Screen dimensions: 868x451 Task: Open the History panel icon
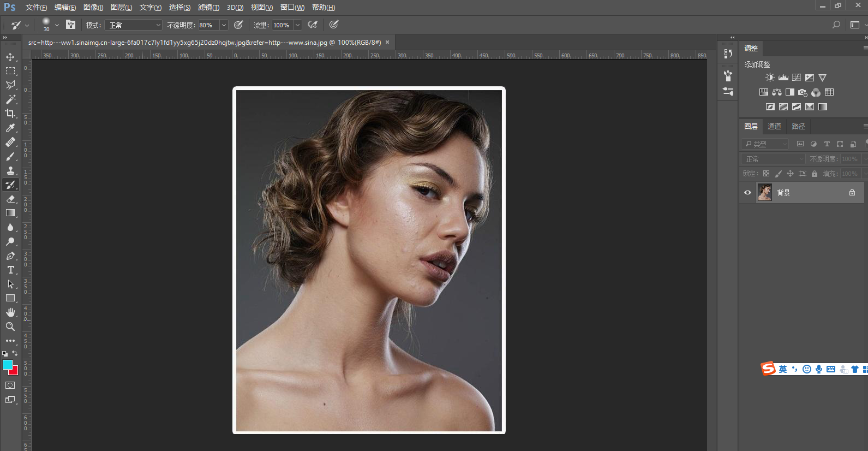tap(728, 54)
